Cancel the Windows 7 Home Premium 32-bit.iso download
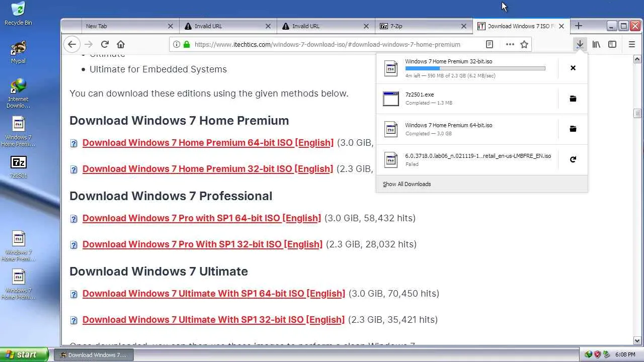Screen dimensions: 644x362 coord(573,68)
